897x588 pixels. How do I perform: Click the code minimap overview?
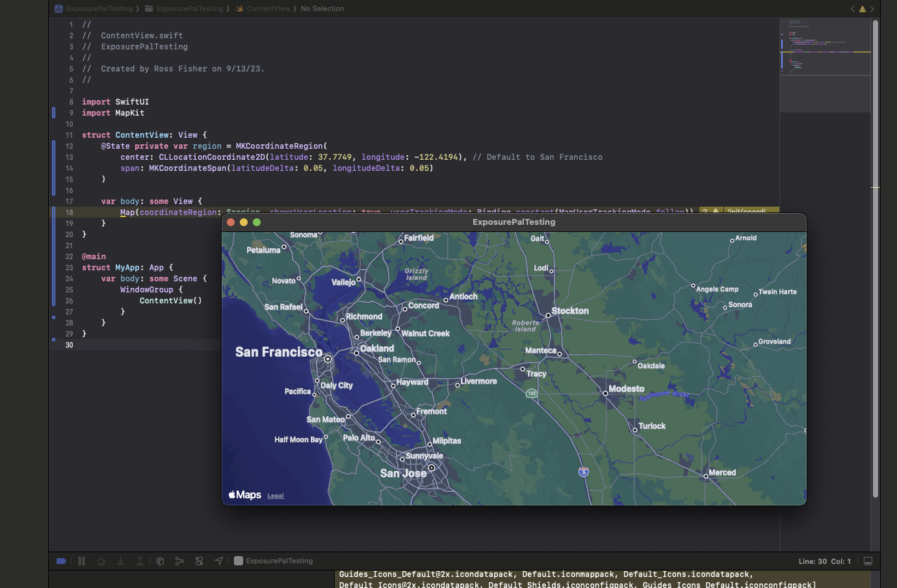point(825,65)
